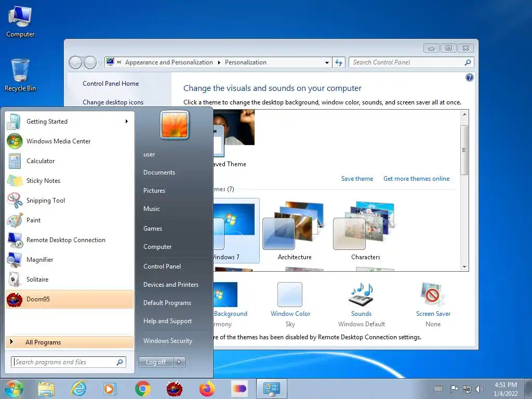Open the Log off options arrow

(179, 362)
